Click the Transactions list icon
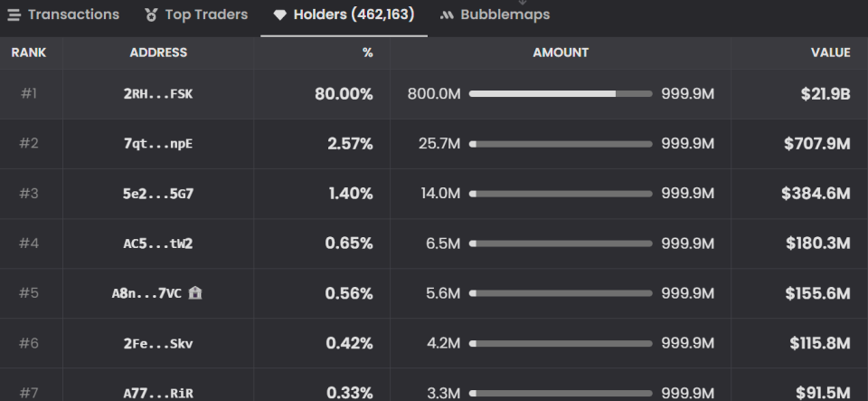 [x=14, y=15]
